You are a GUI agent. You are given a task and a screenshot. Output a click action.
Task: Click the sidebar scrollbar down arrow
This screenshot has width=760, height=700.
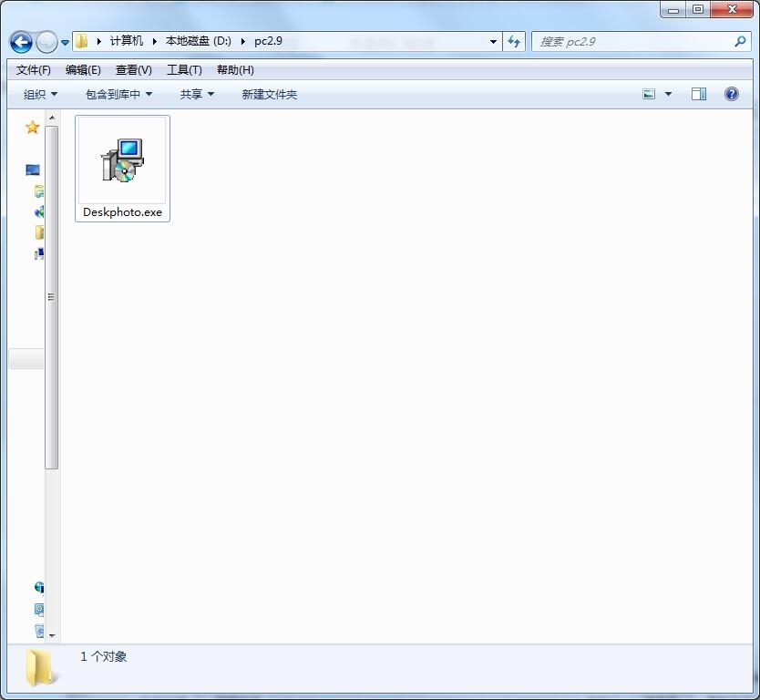[52, 635]
